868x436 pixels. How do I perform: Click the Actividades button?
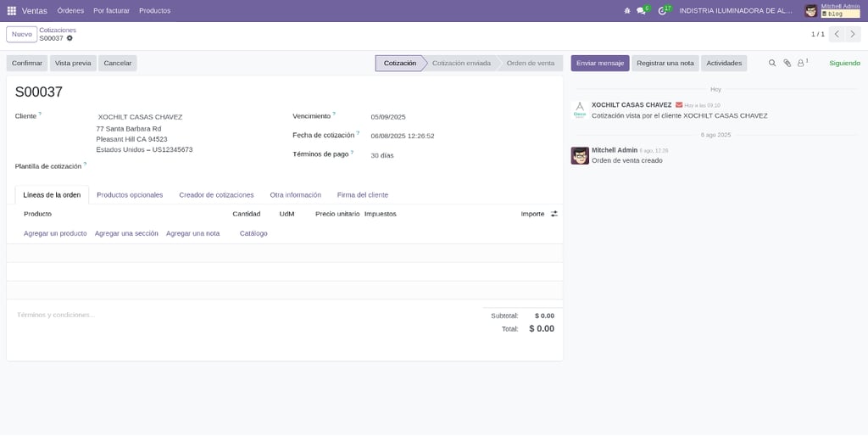click(x=724, y=63)
